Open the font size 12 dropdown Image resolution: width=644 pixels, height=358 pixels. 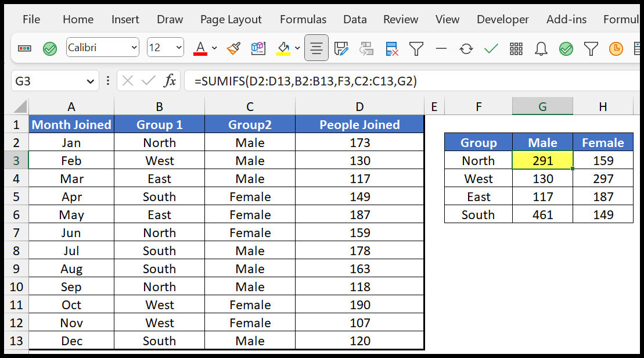(179, 48)
